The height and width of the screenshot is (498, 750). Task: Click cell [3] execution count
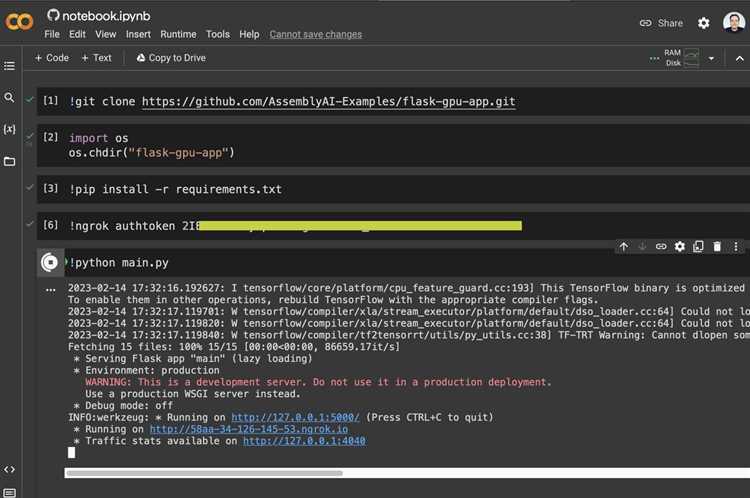51,188
